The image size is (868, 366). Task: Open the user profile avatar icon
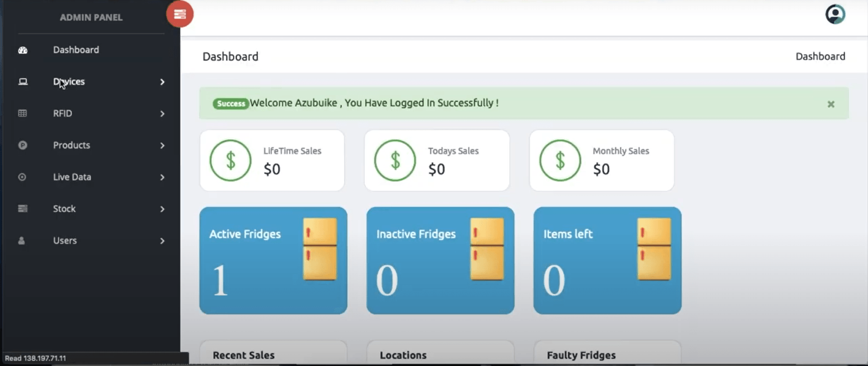(x=835, y=14)
